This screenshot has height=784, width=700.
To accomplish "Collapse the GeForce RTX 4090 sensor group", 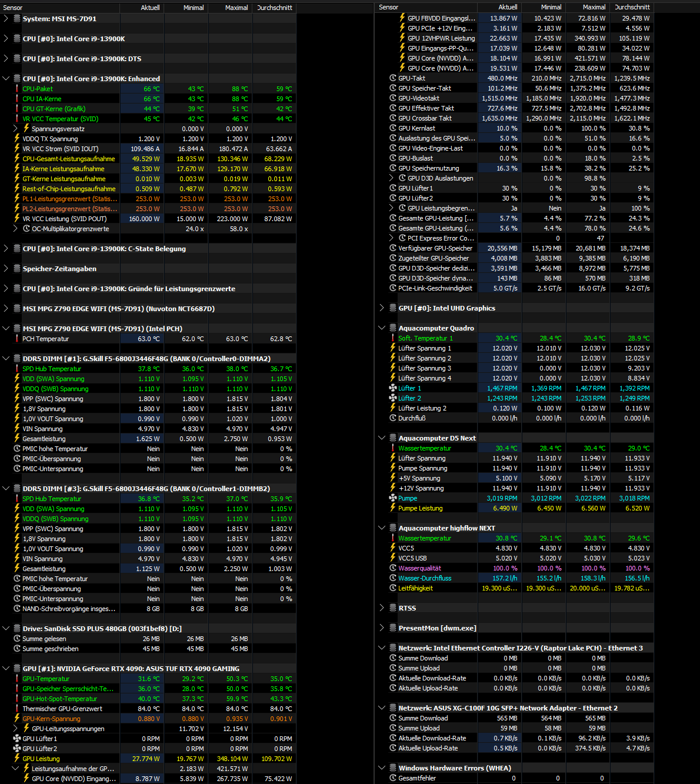I will coord(6,669).
